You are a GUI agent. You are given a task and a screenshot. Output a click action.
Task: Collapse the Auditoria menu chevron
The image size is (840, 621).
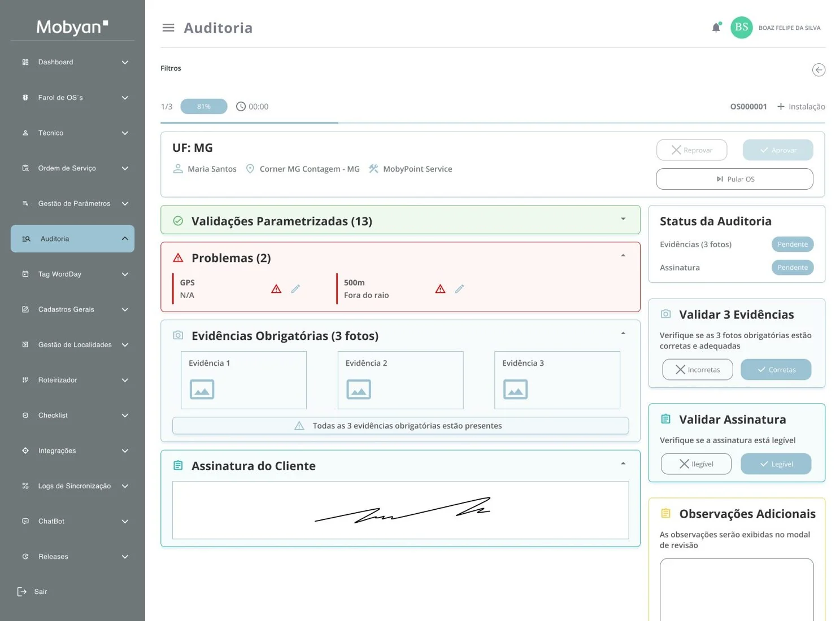pyautogui.click(x=125, y=239)
